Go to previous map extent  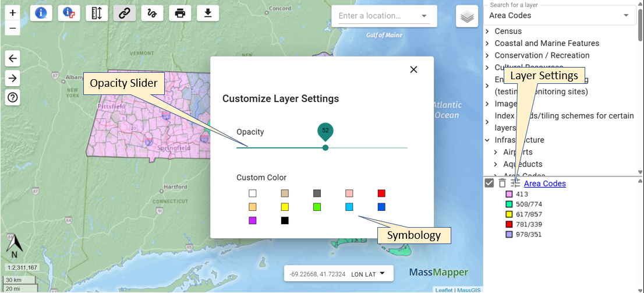(x=13, y=59)
